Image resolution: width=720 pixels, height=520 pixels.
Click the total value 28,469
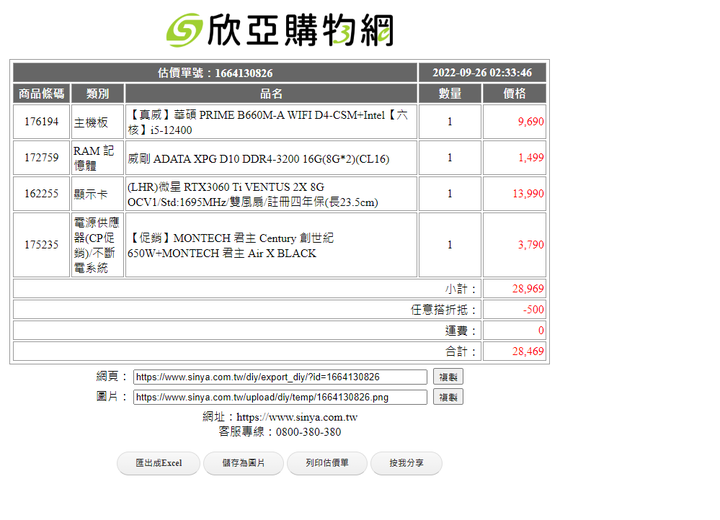tap(528, 351)
